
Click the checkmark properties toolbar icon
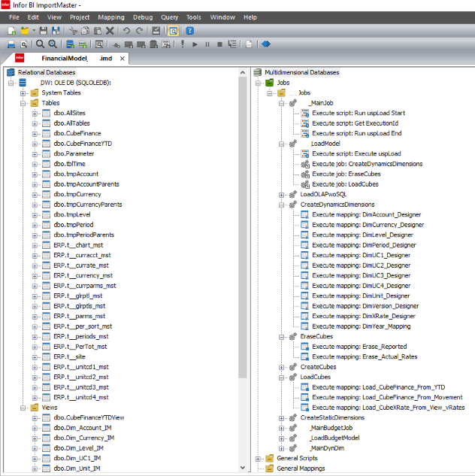point(156,31)
